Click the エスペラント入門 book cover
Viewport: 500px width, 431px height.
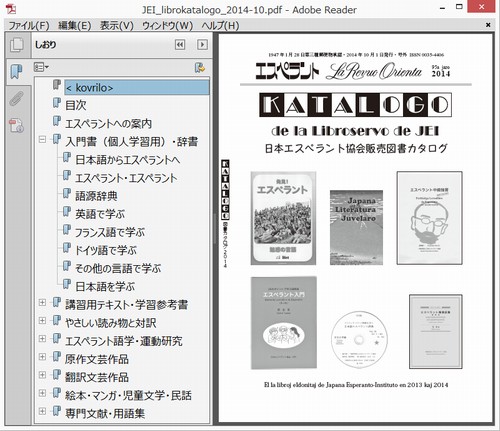tap(284, 323)
